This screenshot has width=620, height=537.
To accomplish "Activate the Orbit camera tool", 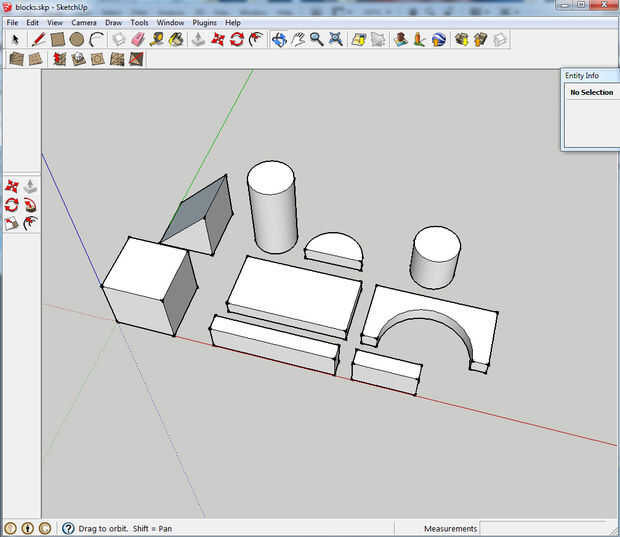I will coord(279,40).
